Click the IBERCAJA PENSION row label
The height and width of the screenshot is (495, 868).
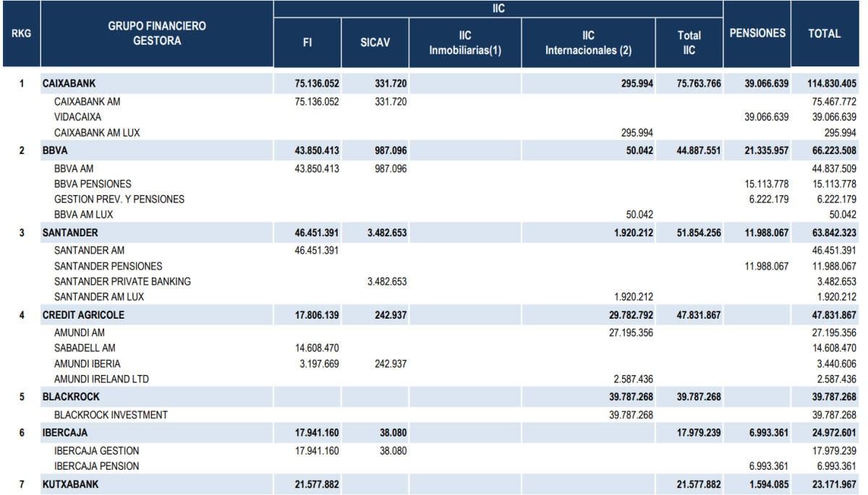point(97,466)
